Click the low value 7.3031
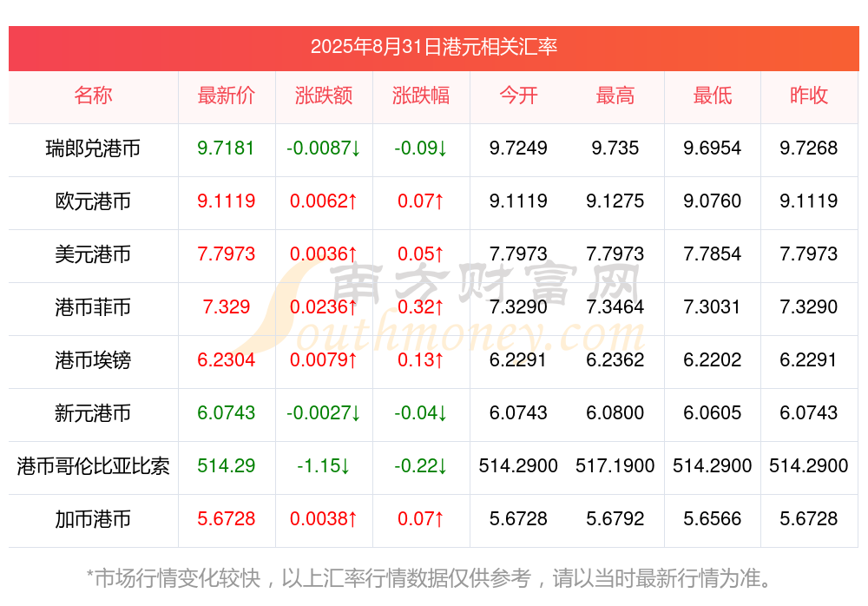The image size is (868, 606). [x=712, y=306]
